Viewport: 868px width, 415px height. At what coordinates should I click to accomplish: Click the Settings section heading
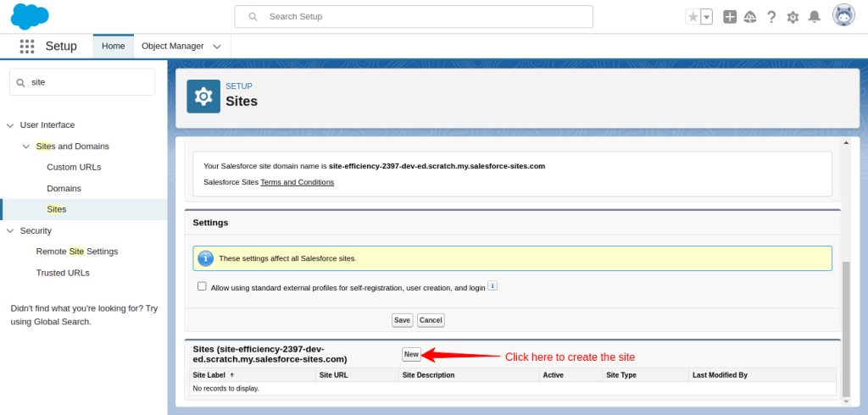pos(210,223)
